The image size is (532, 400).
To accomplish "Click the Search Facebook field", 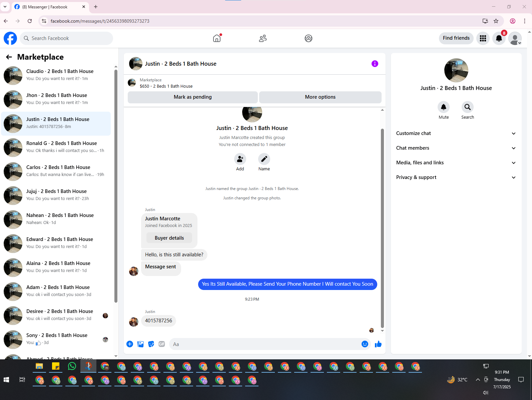I will pyautogui.click(x=66, y=38).
